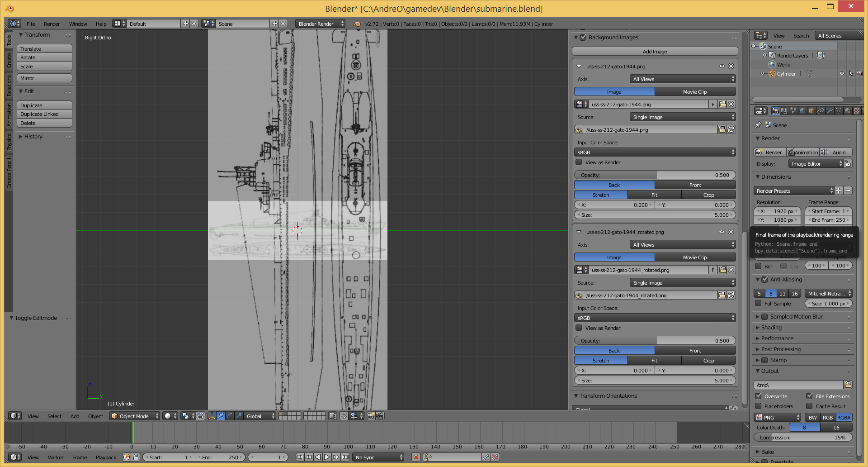Open the Marker menu in timeline

pyautogui.click(x=55, y=457)
